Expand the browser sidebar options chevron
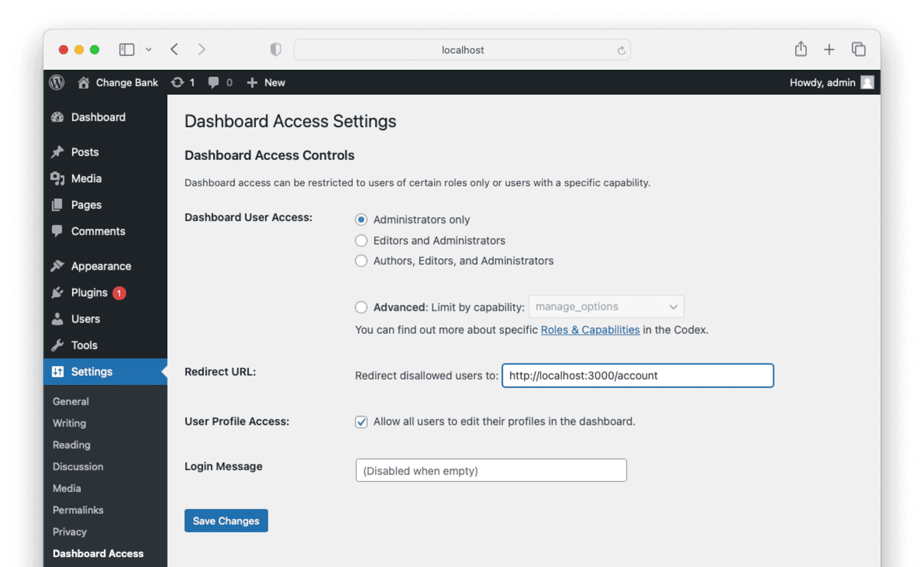924x567 pixels. [148, 49]
